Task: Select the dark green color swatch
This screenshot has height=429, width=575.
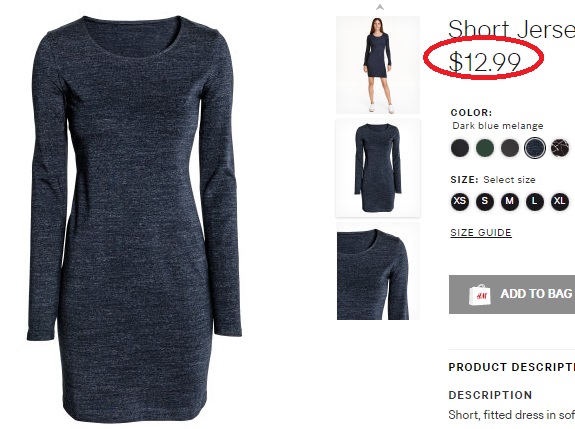Action: point(485,148)
